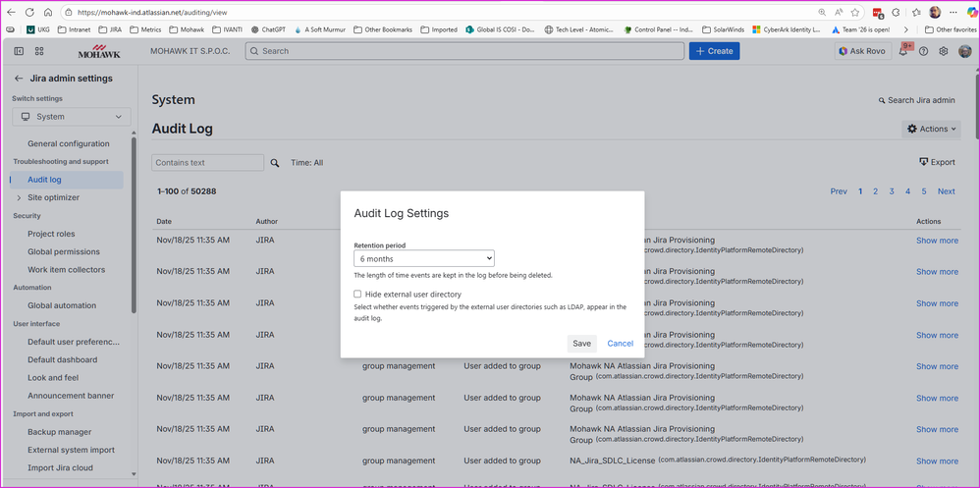980x488 pixels.
Task: Open browser extensions puzzle icon
Action: (896, 12)
